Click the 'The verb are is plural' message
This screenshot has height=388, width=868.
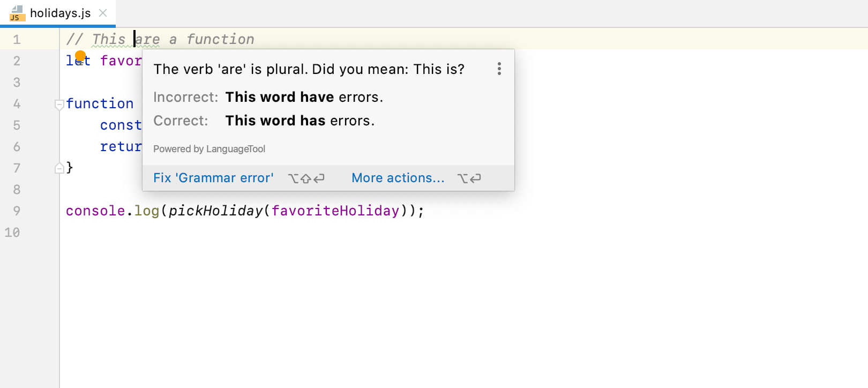click(x=309, y=69)
